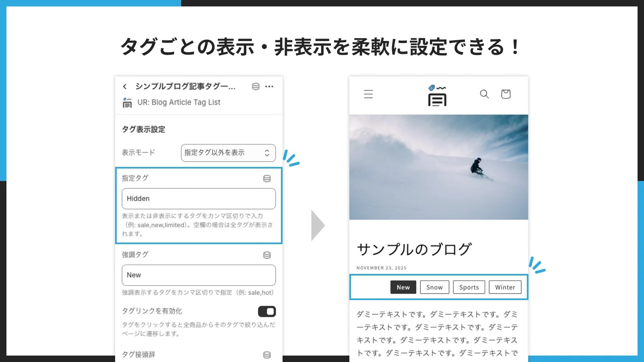Open the three-dot options menu

[x=270, y=86]
